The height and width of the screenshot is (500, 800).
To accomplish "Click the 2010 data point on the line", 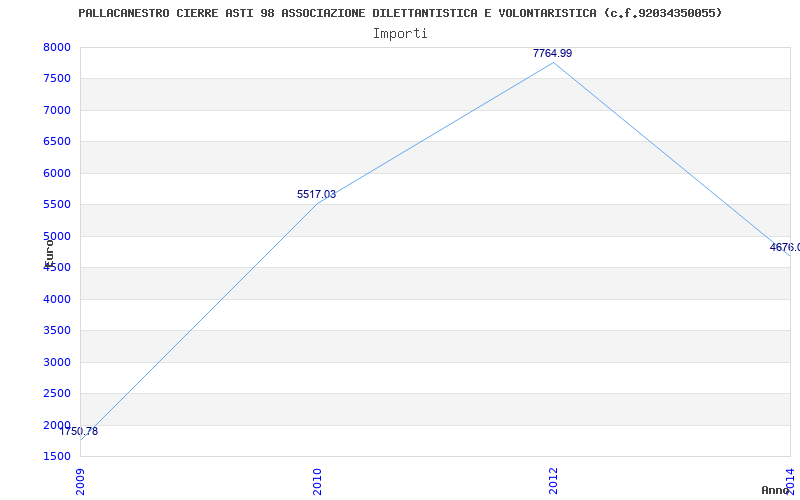I will pos(317,204).
